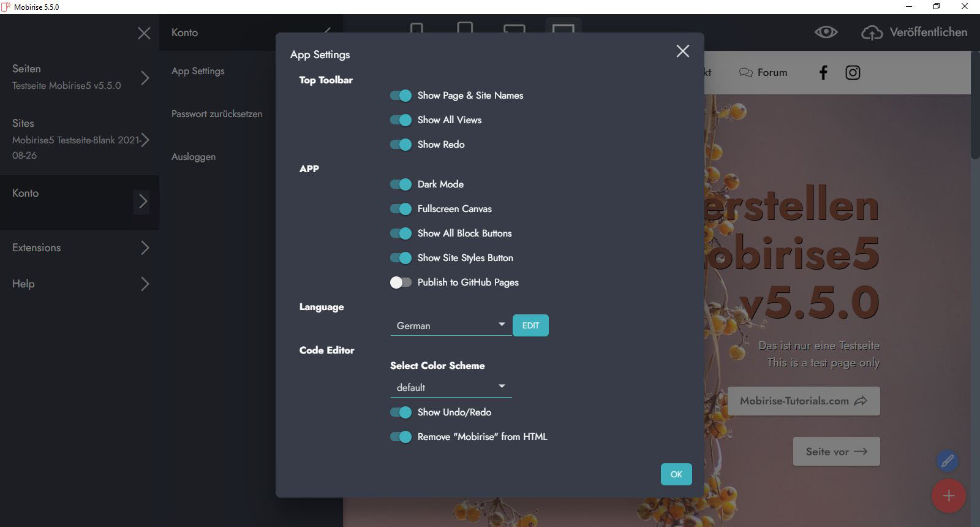Click the EDIT language button
The height and width of the screenshot is (527, 980).
[x=530, y=325]
